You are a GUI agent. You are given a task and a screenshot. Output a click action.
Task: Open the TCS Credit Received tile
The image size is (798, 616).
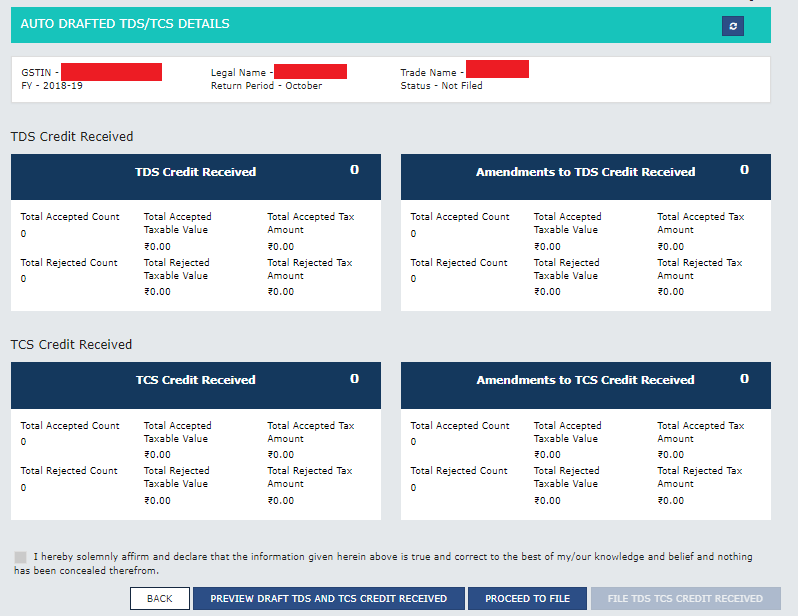[195, 380]
